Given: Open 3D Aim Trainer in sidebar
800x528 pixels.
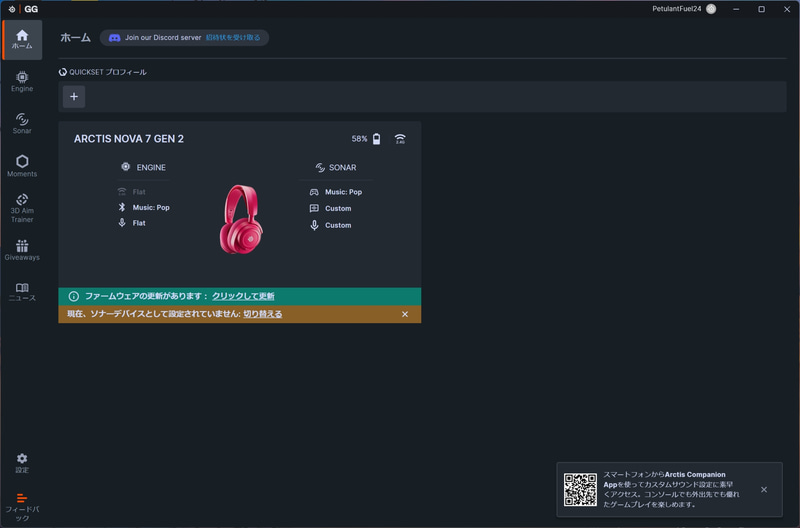Looking at the screenshot, I should (22, 208).
